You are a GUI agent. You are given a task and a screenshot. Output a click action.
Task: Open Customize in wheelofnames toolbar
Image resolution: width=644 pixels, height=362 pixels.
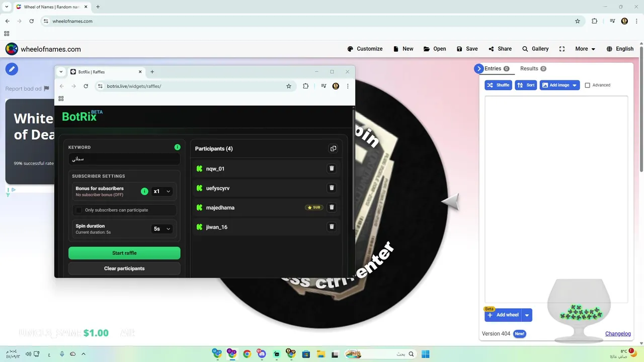(x=365, y=49)
